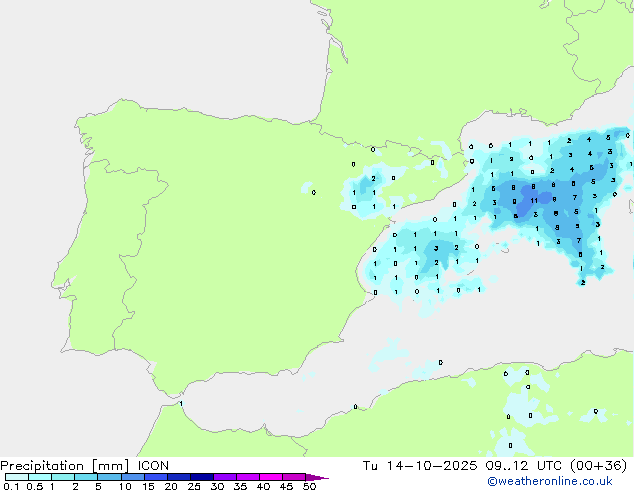634x490 pixels.
Task: Click the 25–30 mm navy legend swatch
Action: (202, 477)
